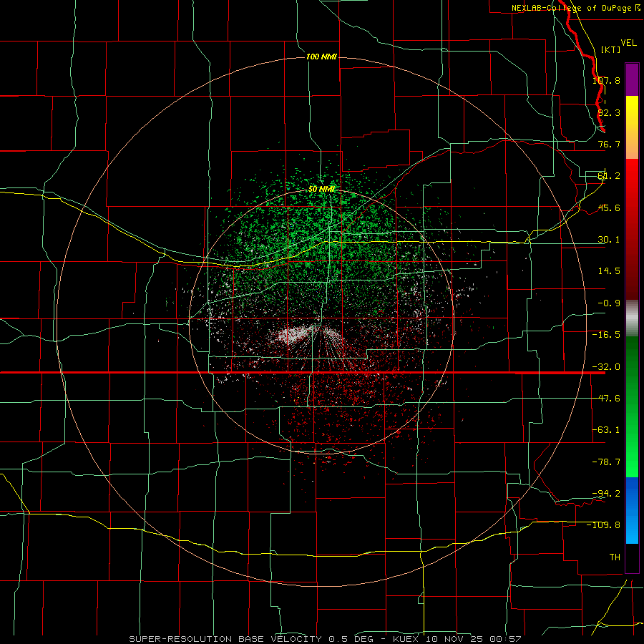Select the 45.6 velocity scale value
The image size is (644, 644).
(609, 208)
